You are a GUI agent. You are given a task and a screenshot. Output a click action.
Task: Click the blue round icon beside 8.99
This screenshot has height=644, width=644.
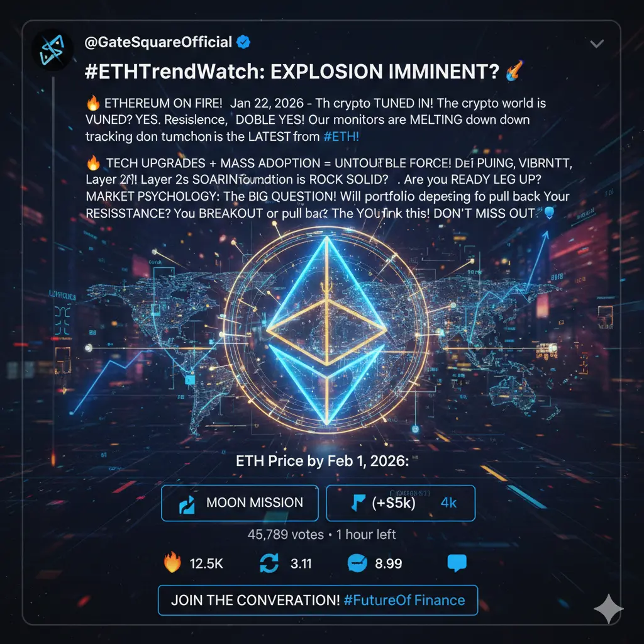point(357,563)
